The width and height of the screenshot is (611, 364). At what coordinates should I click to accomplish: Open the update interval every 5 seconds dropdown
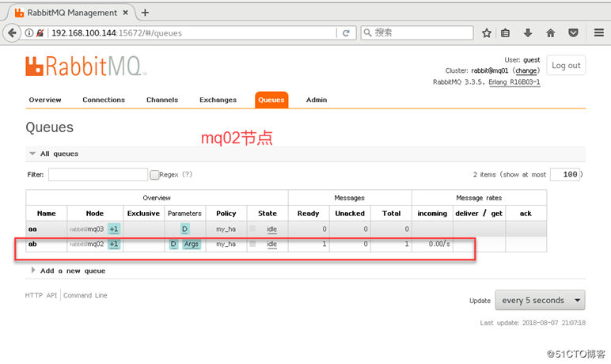click(540, 300)
